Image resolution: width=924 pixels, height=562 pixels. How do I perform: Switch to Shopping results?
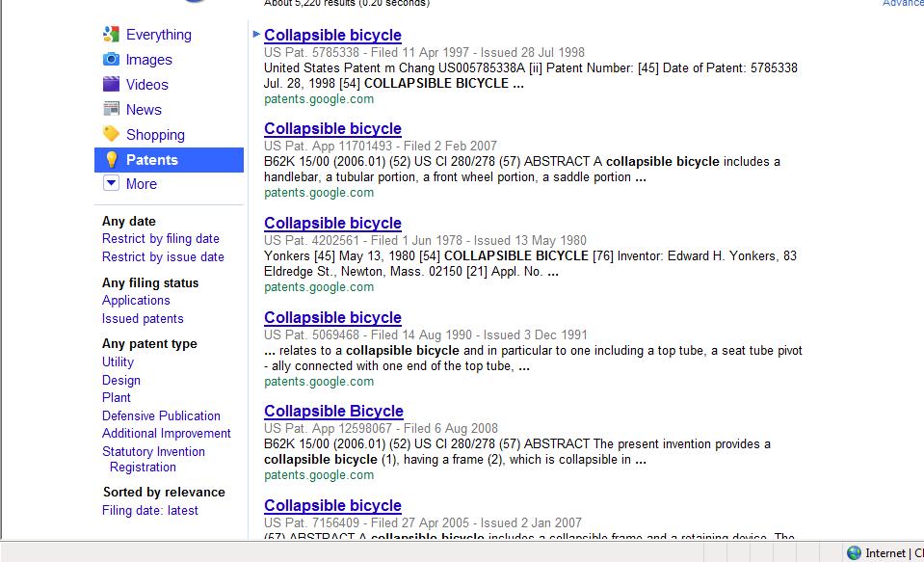tap(155, 135)
